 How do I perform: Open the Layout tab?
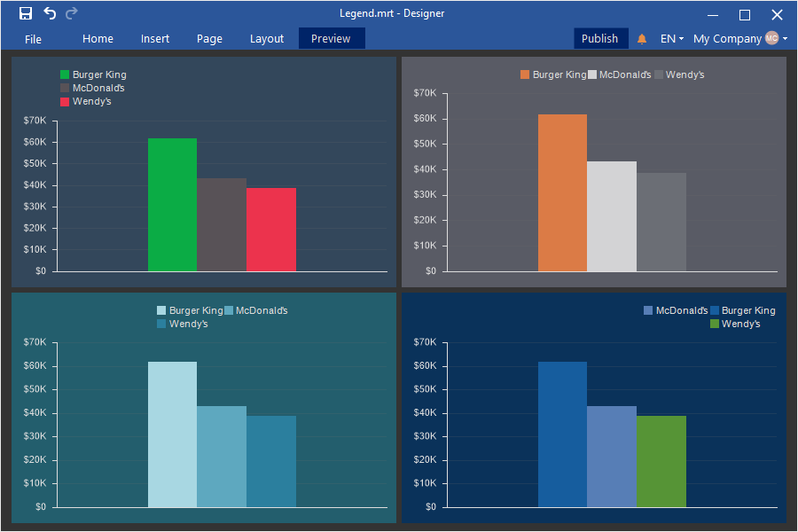[267, 39]
